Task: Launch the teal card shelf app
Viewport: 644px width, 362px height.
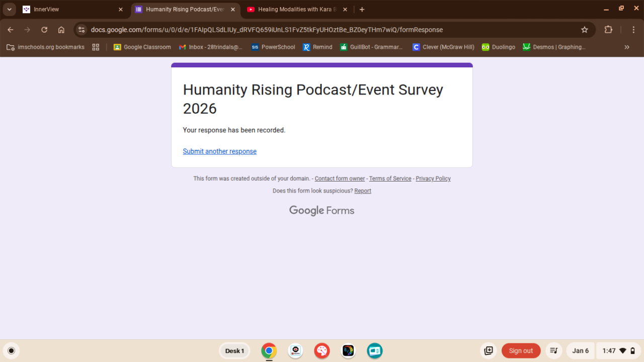Action: pos(375,351)
